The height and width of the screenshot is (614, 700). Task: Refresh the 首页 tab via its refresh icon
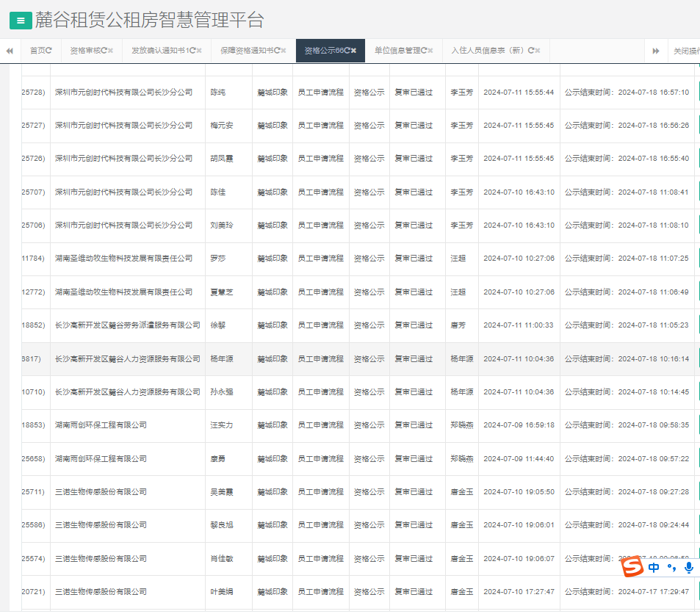[50, 51]
